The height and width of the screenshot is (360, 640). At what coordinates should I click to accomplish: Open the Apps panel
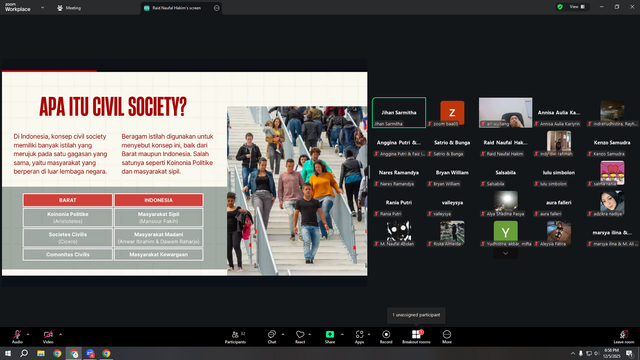[x=359, y=337]
